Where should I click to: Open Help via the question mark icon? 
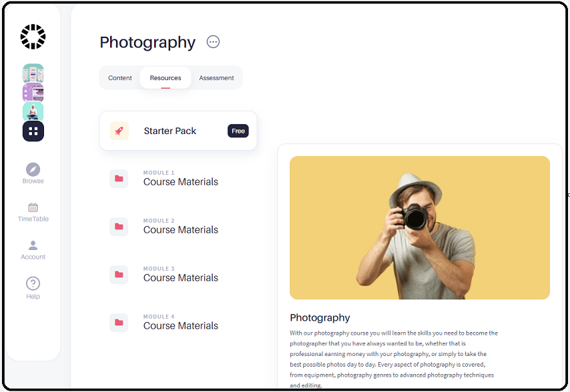(x=33, y=283)
